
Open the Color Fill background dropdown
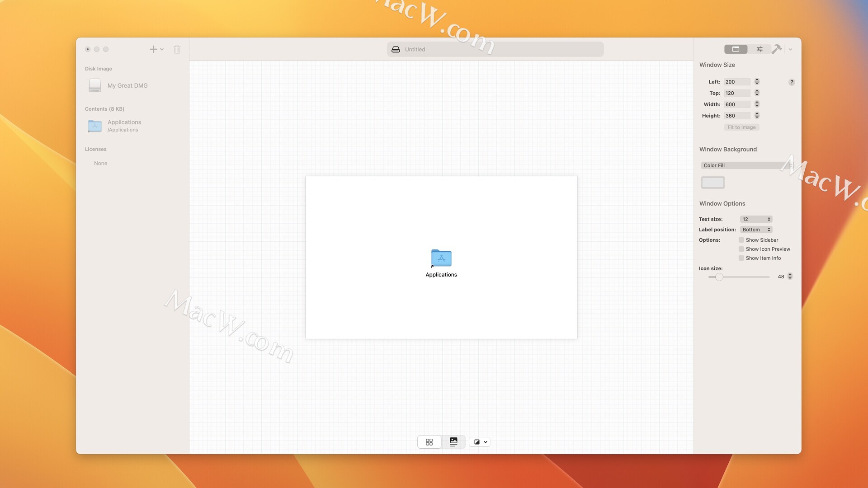point(747,165)
